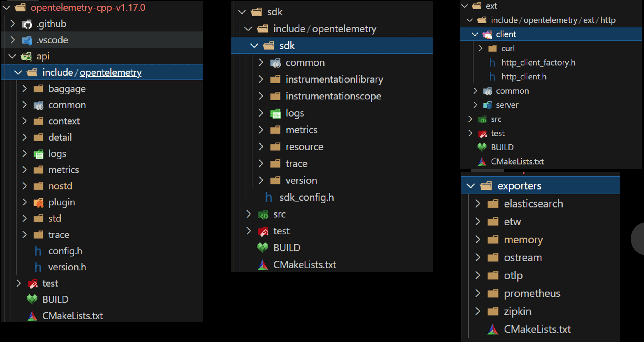644x342 pixels.
Task: Click the client folder icon in ext panel
Action: (487, 34)
